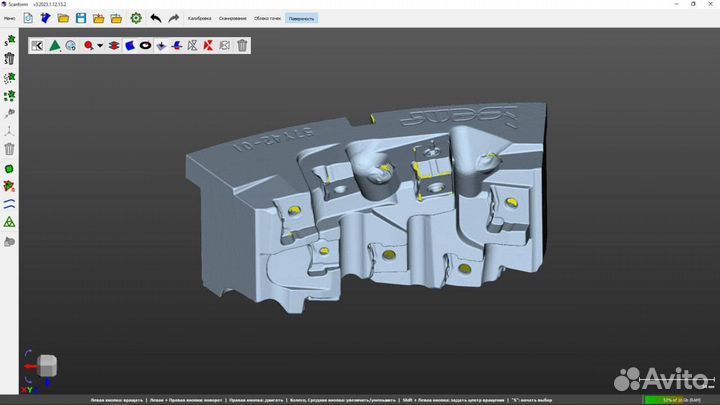Click the green stars group sidebar icon
The height and width of the screenshot is (405, 720).
(9, 96)
